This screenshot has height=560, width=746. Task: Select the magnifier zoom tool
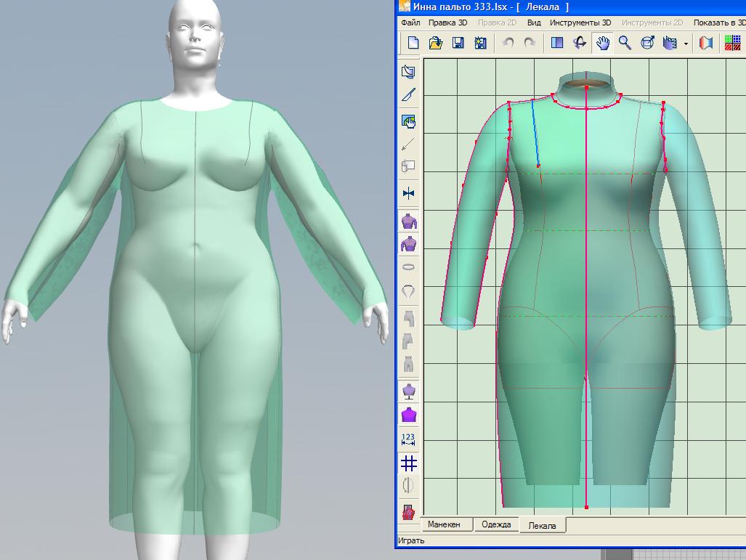(x=625, y=43)
